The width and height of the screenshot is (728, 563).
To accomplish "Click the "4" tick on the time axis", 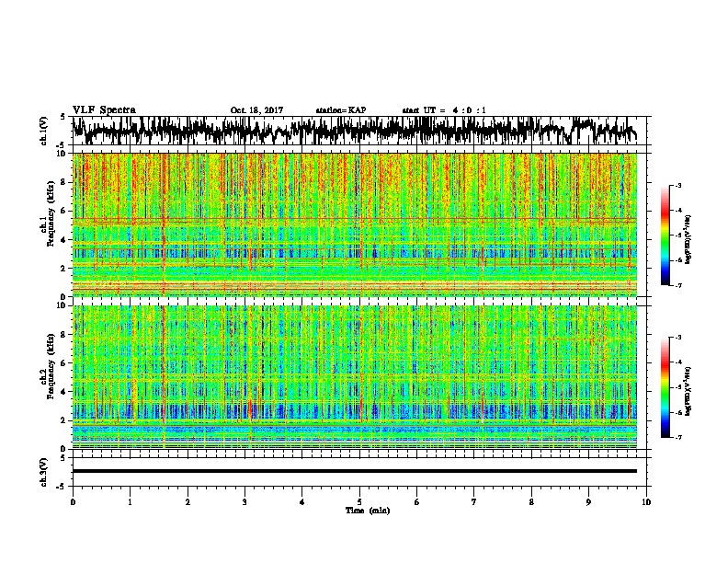I will click(302, 501).
